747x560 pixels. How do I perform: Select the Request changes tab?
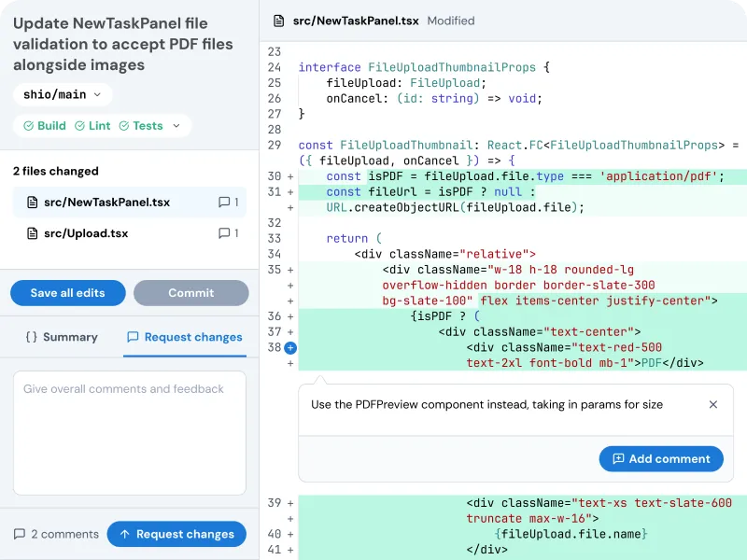point(184,337)
